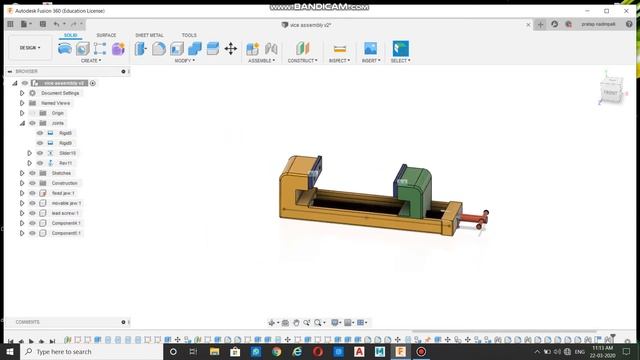Select the Measure tool icon
This screenshot has width=640, height=360.
[x=340, y=49]
